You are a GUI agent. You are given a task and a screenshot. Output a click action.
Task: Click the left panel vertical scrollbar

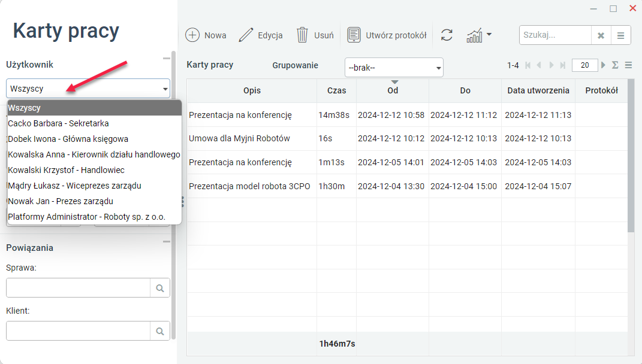(173, 195)
